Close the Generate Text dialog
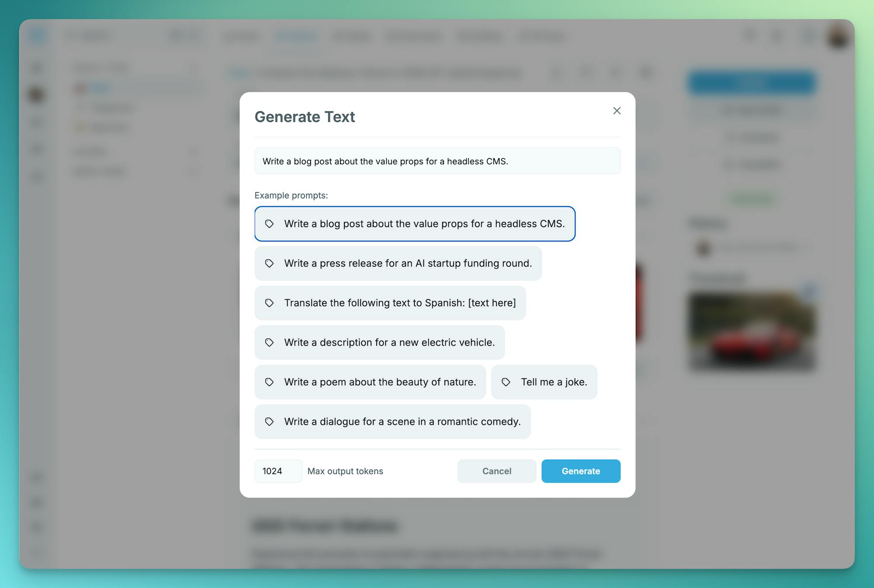 (x=617, y=111)
